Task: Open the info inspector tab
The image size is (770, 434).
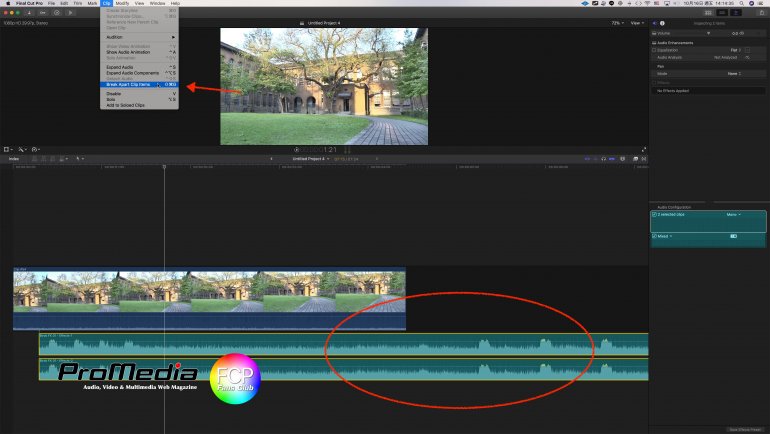Action: coord(662,23)
